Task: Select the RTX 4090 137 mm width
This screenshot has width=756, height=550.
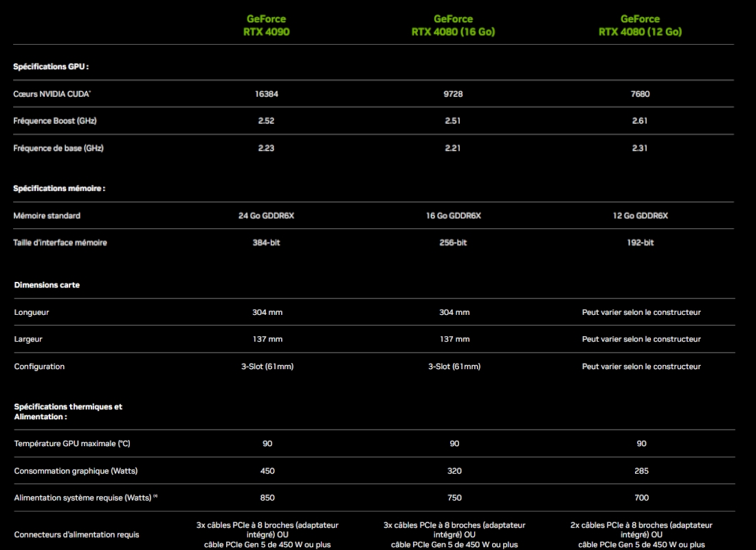Action: point(267,339)
